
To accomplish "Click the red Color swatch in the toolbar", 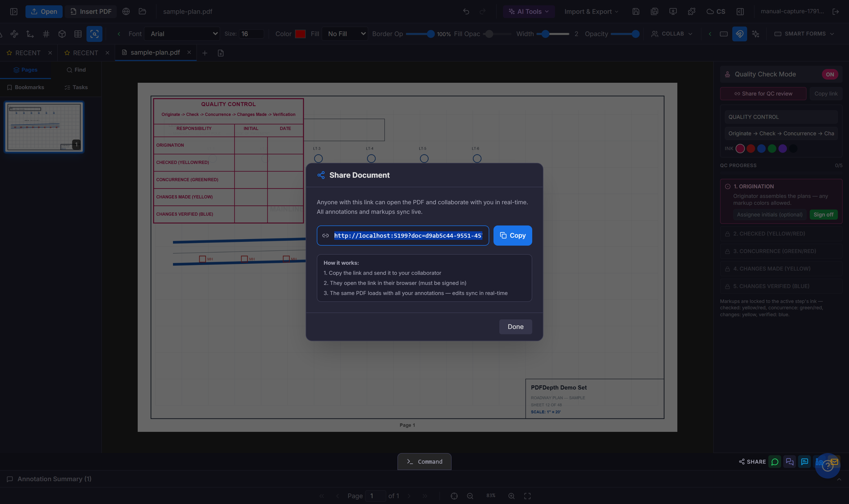I will point(300,34).
